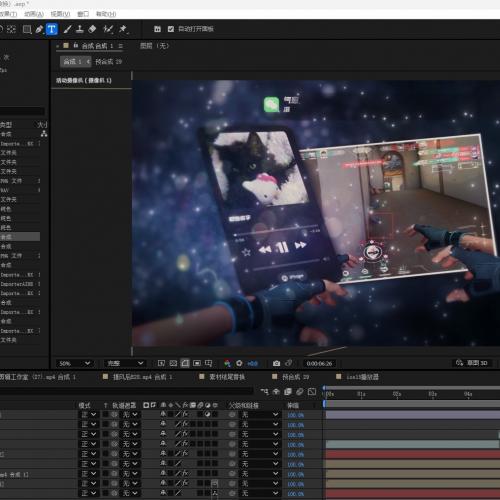Select the Roto Brush tool
The image size is (500, 500).
coord(108,29)
